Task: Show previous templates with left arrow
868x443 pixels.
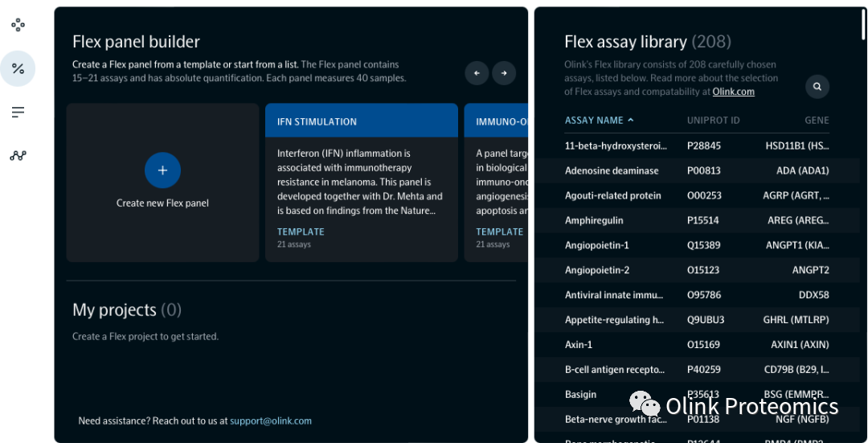Action: point(477,73)
